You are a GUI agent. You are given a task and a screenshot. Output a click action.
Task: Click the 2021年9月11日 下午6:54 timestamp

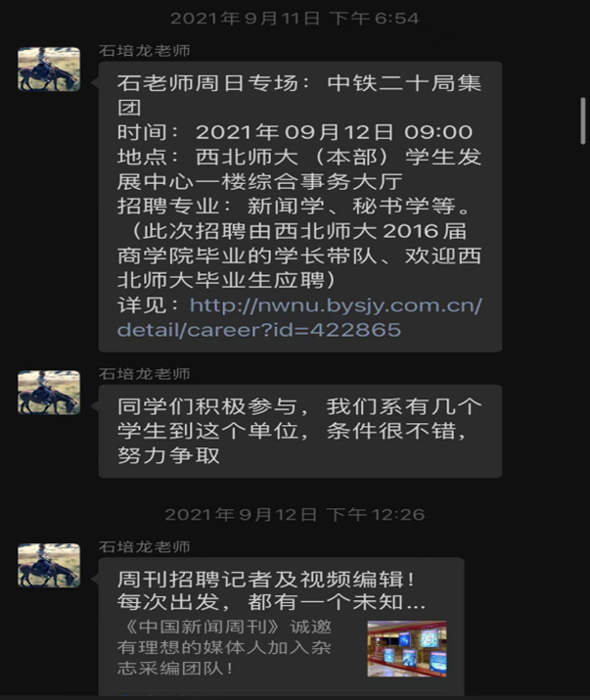(x=295, y=19)
